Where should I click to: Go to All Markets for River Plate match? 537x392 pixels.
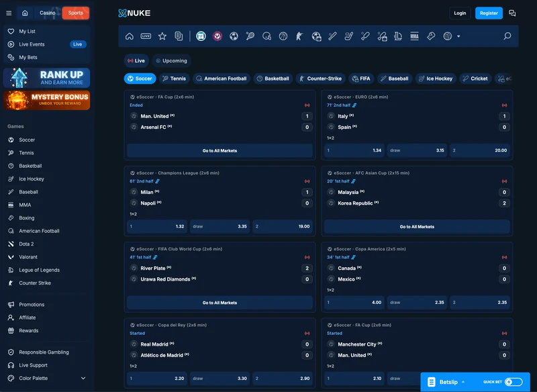coord(219,303)
